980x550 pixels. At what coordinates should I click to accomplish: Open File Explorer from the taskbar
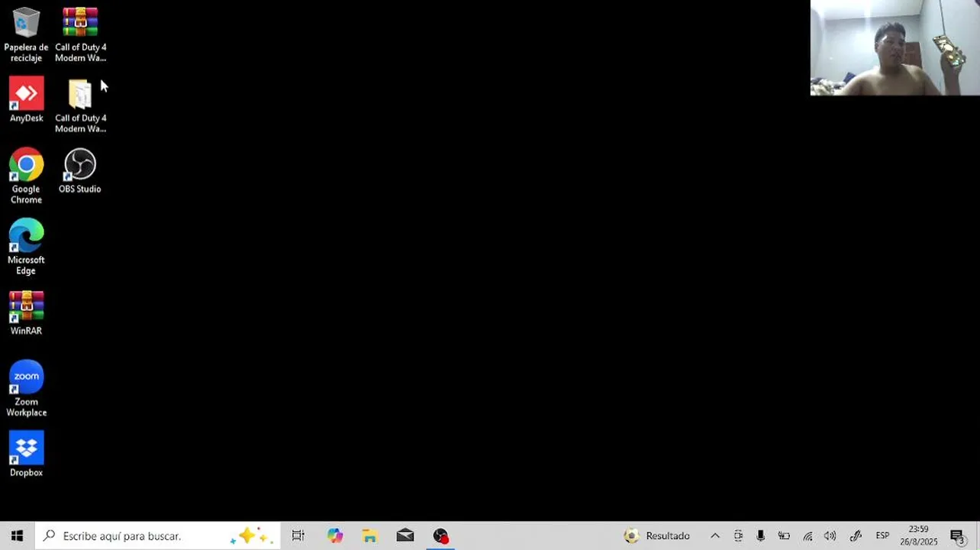[369, 535]
